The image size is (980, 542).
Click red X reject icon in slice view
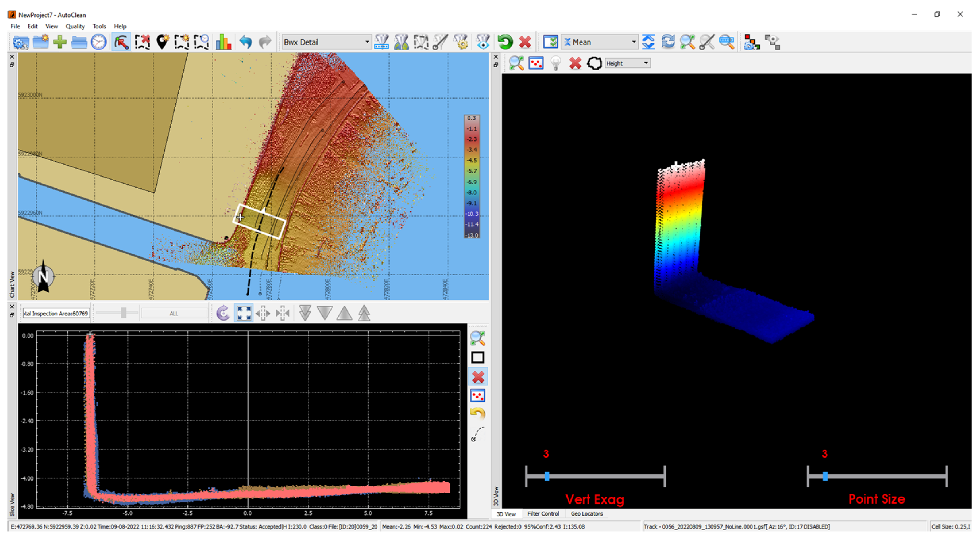pyautogui.click(x=478, y=377)
